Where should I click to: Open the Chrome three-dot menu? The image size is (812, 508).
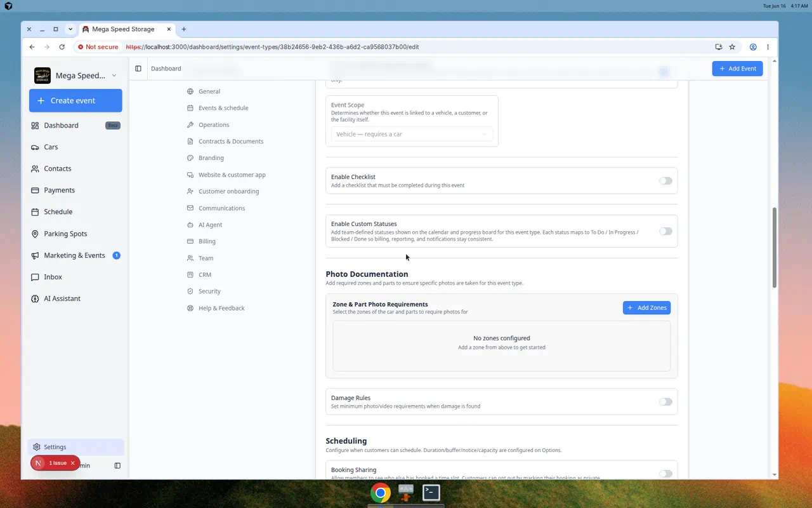pyautogui.click(x=768, y=47)
